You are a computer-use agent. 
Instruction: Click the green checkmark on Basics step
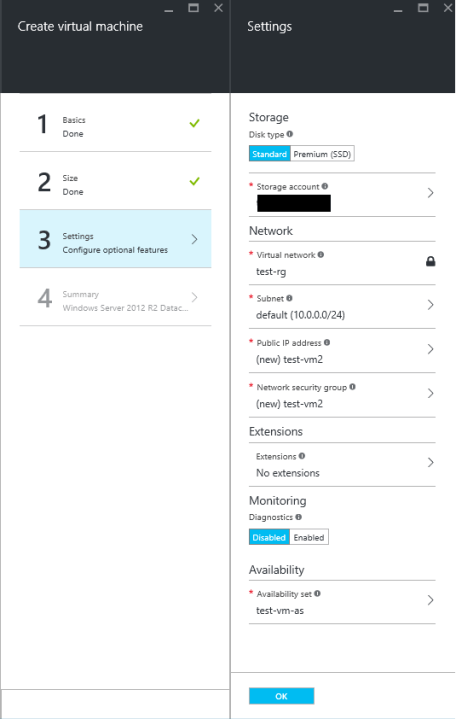point(195,123)
